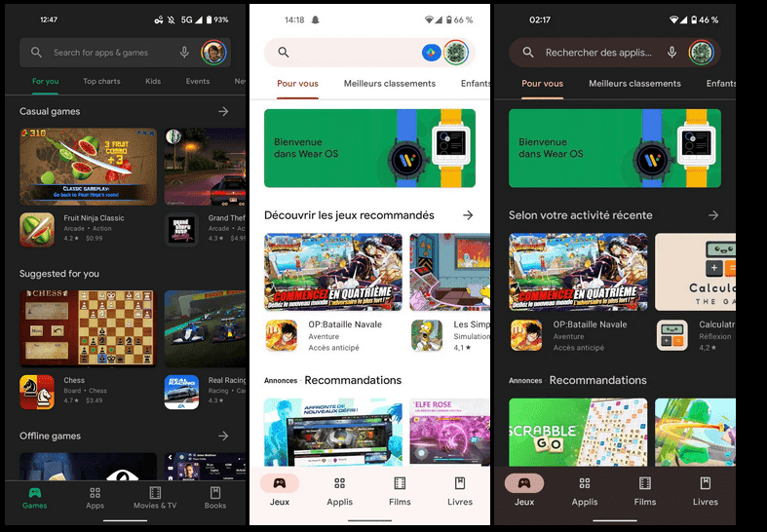767x532 pixels.
Task: Tap the search magnifier in the right phone
Action: click(528, 53)
